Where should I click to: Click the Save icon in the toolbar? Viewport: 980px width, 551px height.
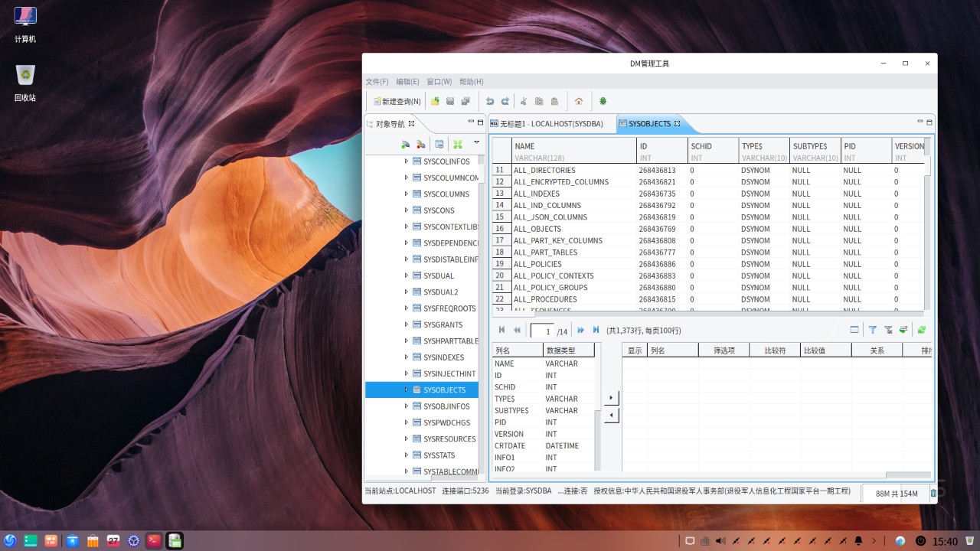coord(450,100)
